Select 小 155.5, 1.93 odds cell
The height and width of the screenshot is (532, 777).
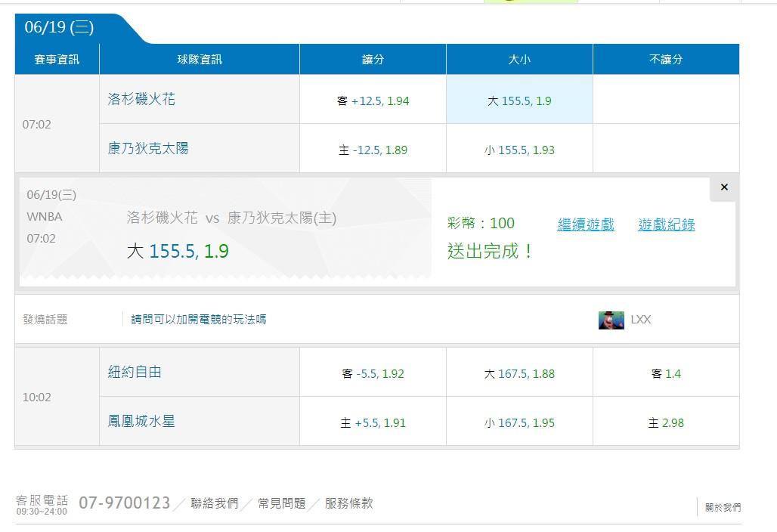[519, 150]
